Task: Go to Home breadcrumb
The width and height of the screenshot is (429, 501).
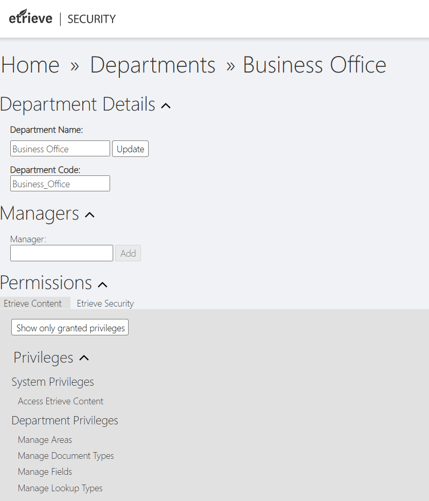Action: coord(30,65)
